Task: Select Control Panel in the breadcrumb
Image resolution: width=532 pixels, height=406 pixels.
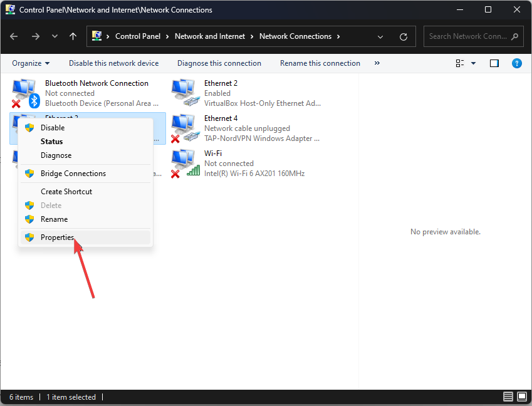Action: tap(138, 36)
